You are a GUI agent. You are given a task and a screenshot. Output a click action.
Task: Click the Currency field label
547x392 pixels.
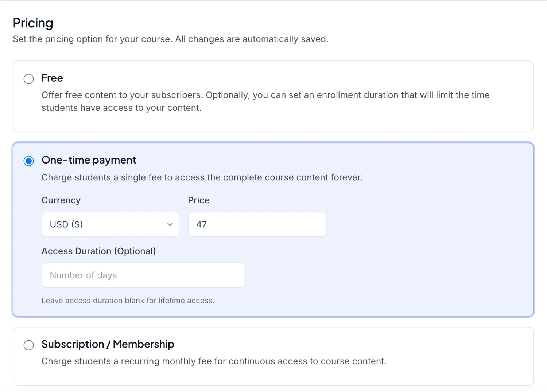click(x=61, y=200)
